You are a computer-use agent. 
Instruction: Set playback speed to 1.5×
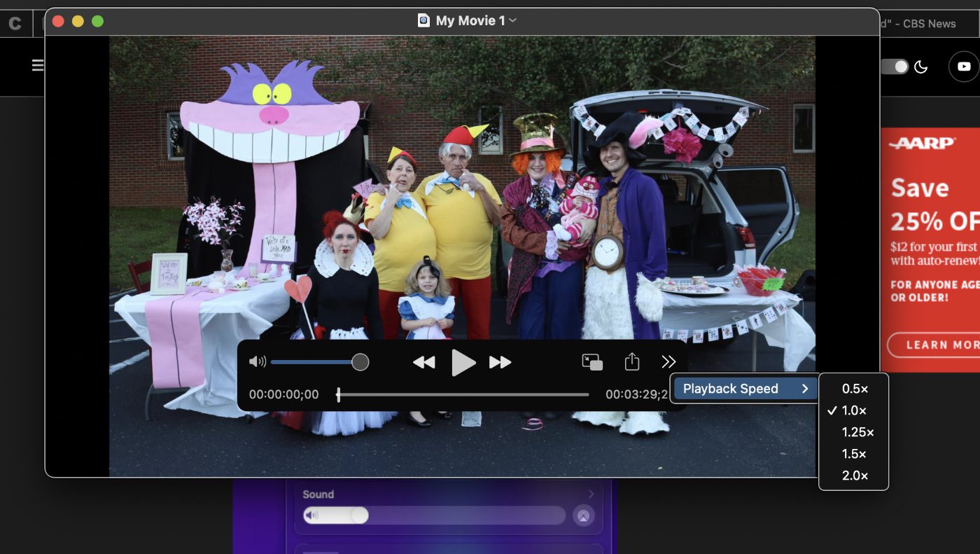(855, 454)
